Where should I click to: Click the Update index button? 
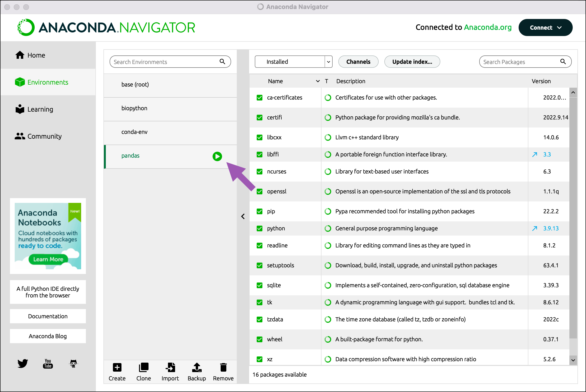pyautogui.click(x=412, y=61)
